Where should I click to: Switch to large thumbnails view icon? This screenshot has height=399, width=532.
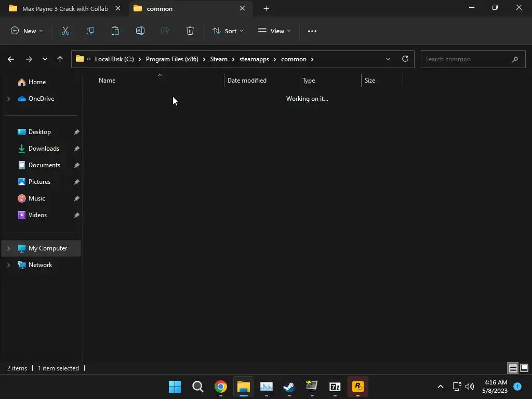click(x=524, y=368)
